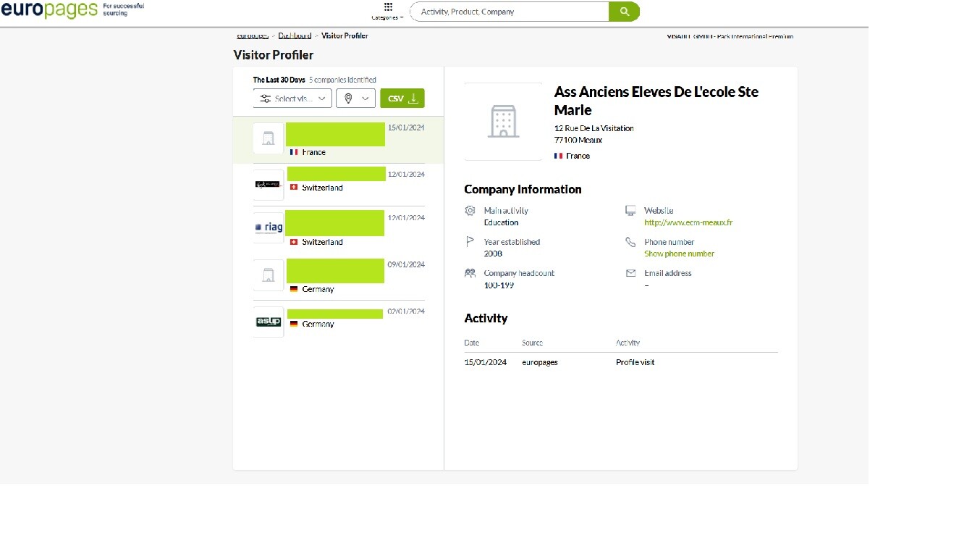Click the placeholder logo of the 15/01/2024 France visitor
980x552 pixels.
click(x=269, y=138)
